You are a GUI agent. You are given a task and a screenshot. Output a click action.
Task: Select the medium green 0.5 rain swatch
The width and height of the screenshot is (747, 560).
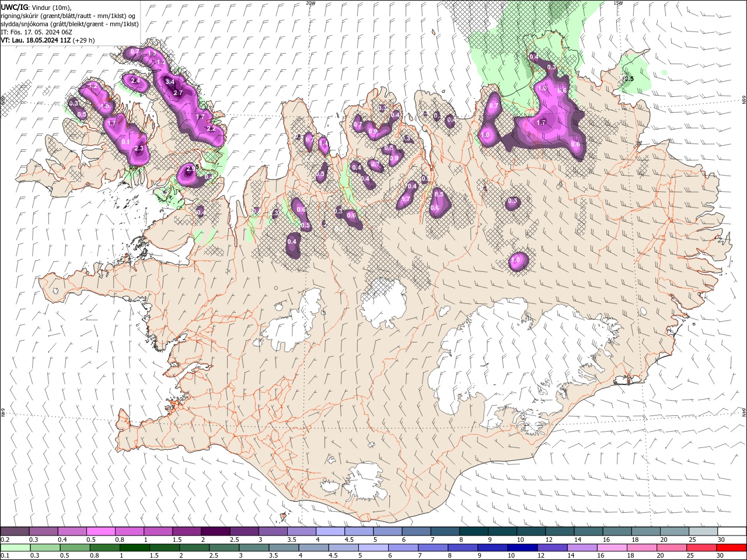coord(75,548)
